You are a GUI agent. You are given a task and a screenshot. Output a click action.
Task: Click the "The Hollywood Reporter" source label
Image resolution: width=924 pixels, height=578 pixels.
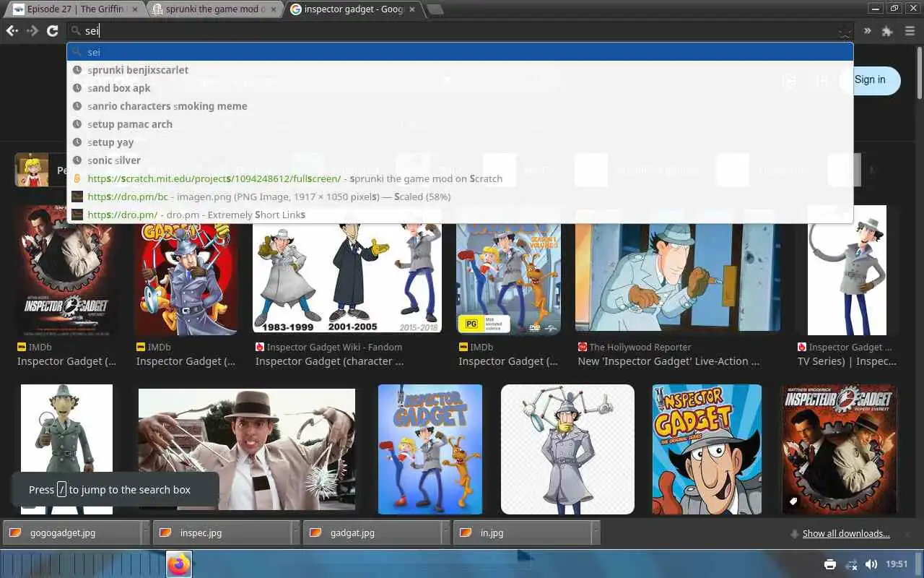[x=640, y=347]
